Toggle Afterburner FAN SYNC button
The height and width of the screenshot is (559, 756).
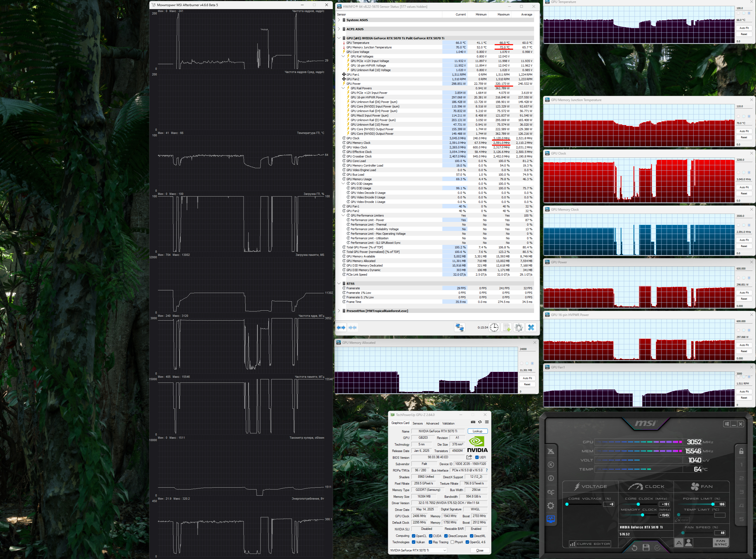(x=720, y=542)
